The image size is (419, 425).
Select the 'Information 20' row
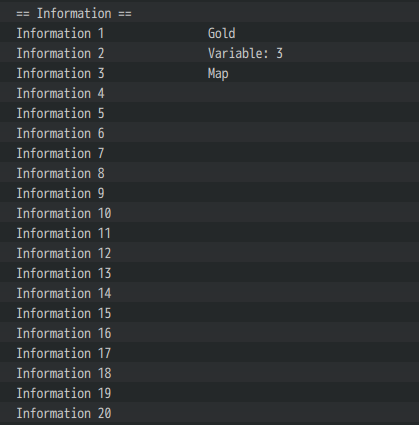209,412
